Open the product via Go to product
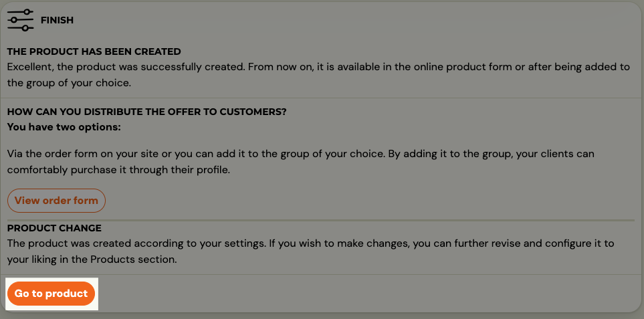 pos(51,294)
